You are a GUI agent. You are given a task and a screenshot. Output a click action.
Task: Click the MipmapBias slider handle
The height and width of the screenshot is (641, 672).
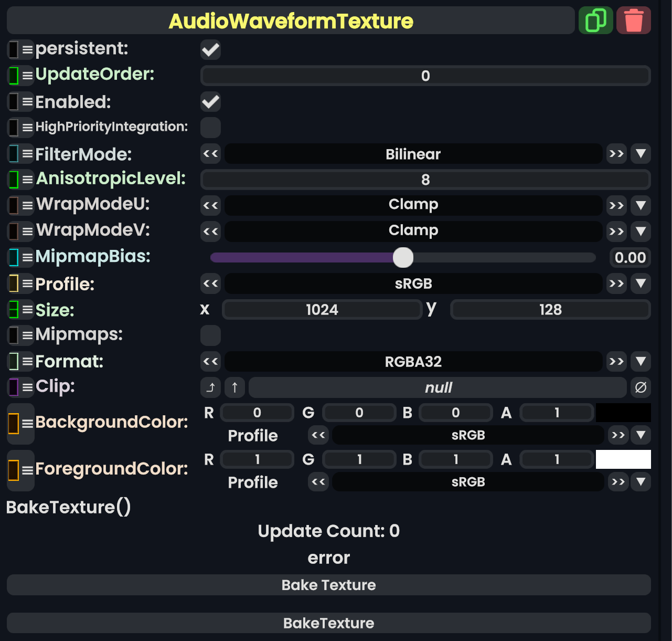click(x=403, y=257)
